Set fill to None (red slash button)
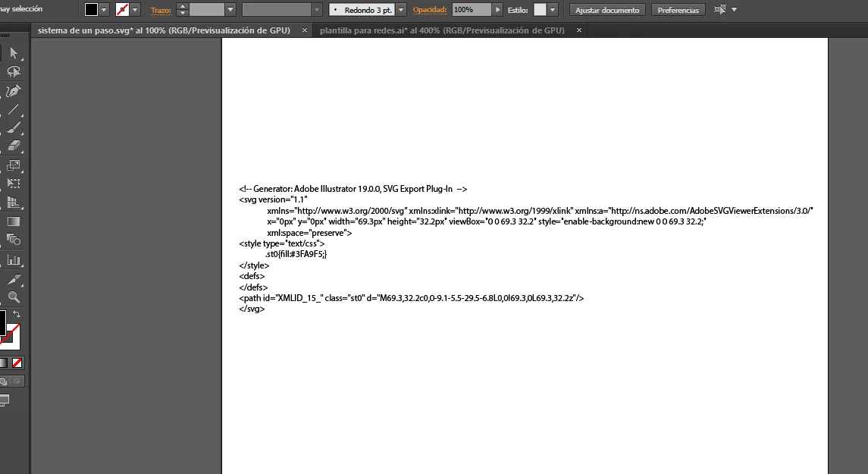The image size is (868, 474). (17, 363)
